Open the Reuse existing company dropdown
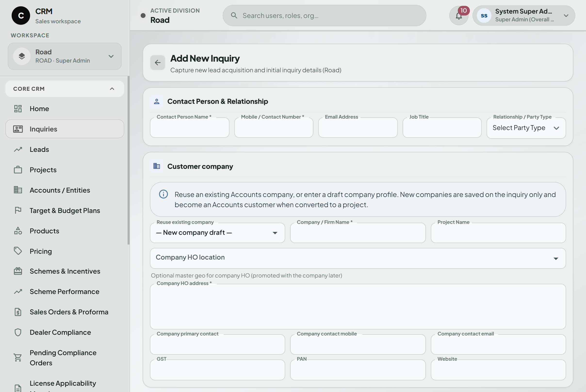Image resolution: width=586 pixels, height=392 pixels. pyautogui.click(x=218, y=233)
